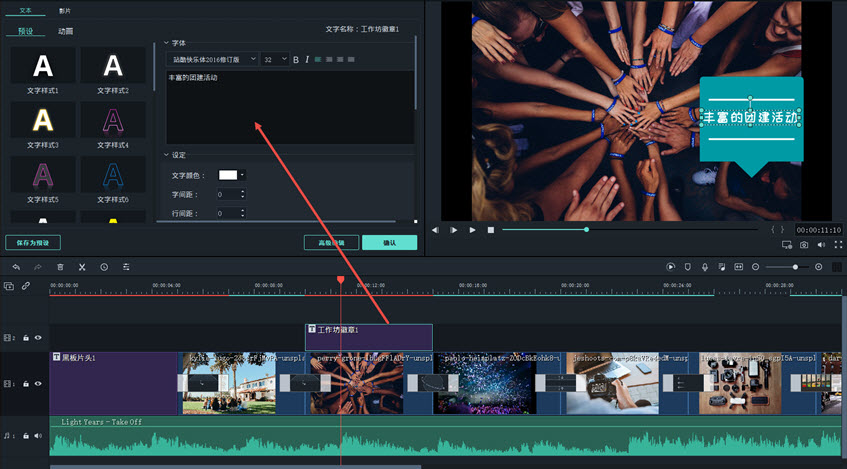Mute the audio track with speaker icon
The image size is (847, 469).
point(38,435)
